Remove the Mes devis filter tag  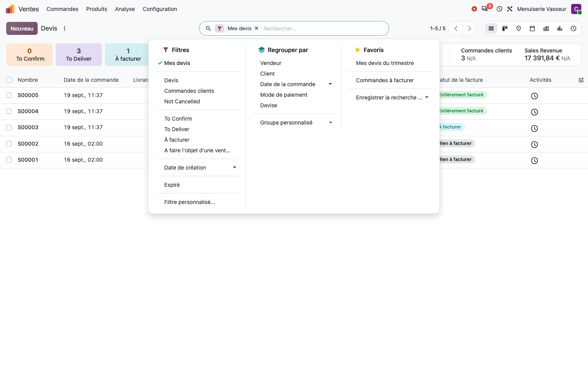coord(256,28)
